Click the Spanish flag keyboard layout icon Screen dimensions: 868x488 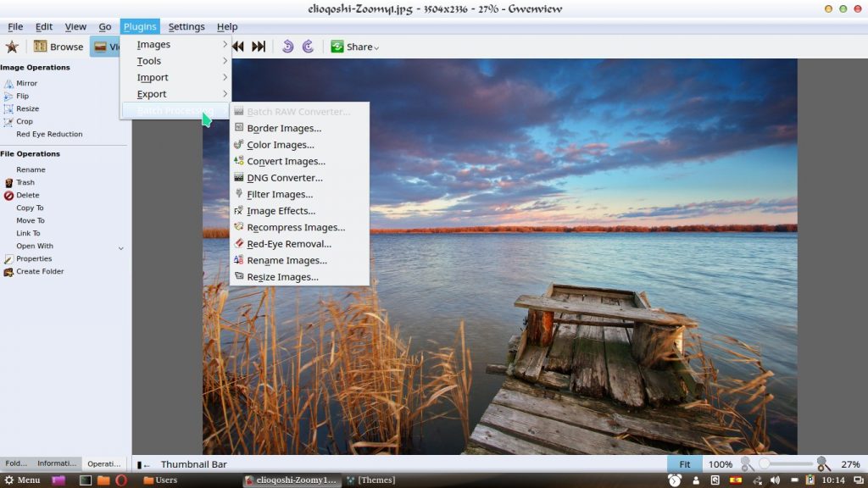[x=736, y=480]
